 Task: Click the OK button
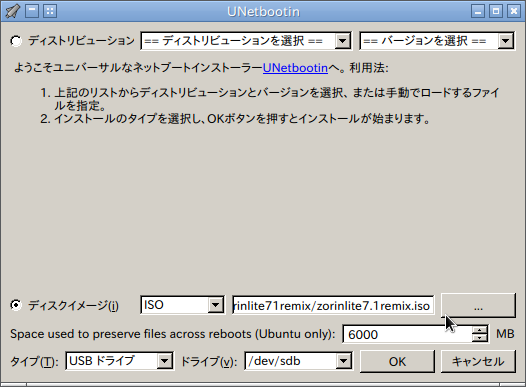pyautogui.click(x=397, y=361)
